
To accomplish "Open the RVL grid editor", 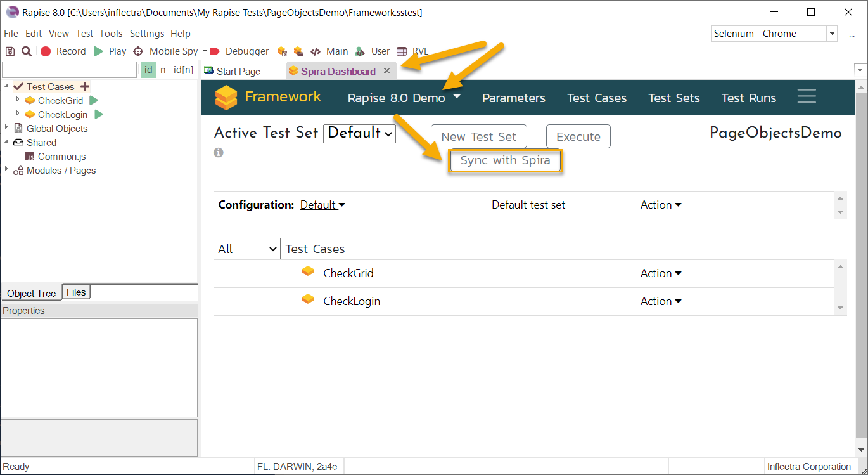I will pyautogui.click(x=413, y=51).
